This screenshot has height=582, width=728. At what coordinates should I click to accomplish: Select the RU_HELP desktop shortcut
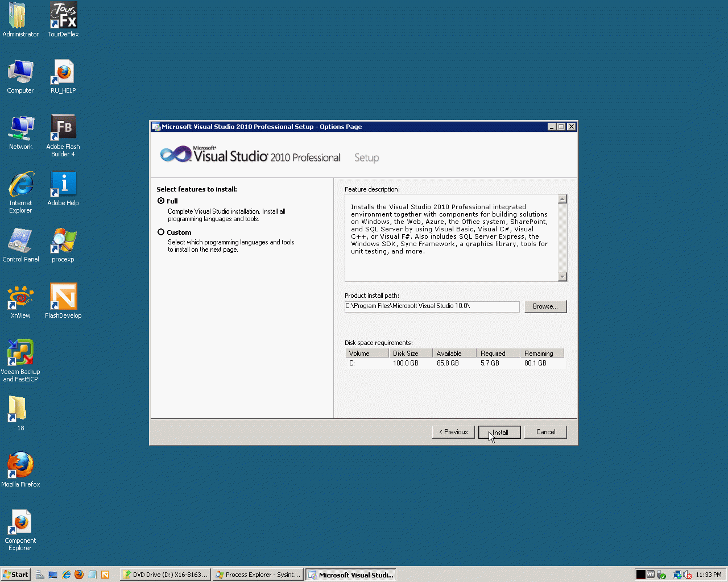63,76
